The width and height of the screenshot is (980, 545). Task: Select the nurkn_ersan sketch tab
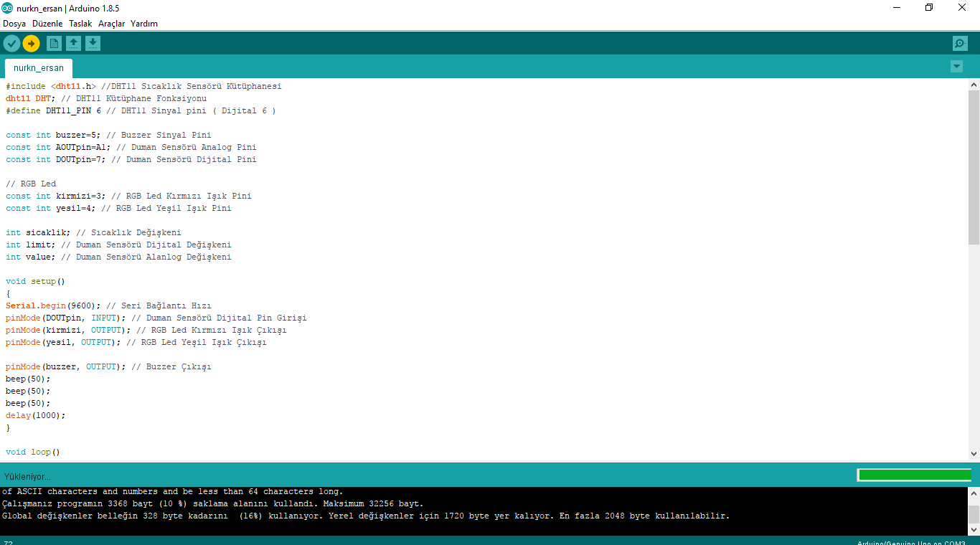39,68
